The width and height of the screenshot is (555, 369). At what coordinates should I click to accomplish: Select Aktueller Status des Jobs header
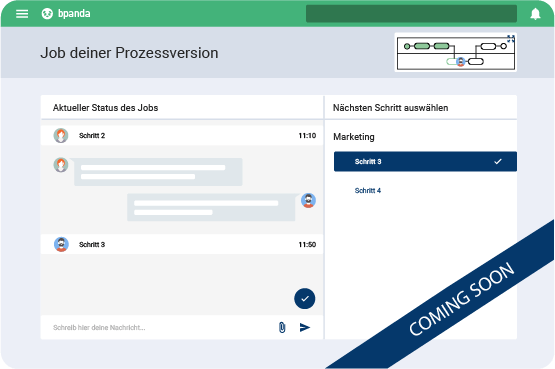coord(105,108)
